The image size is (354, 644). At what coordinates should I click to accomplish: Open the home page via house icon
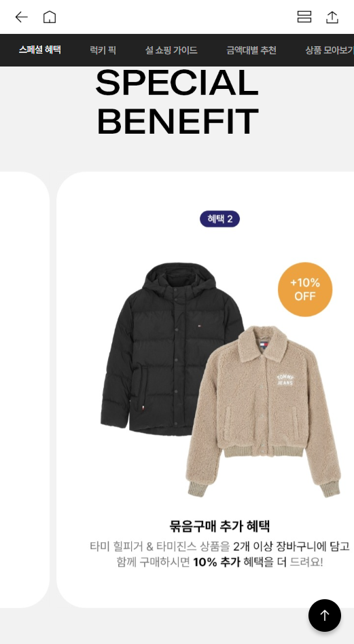pyautogui.click(x=50, y=17)
